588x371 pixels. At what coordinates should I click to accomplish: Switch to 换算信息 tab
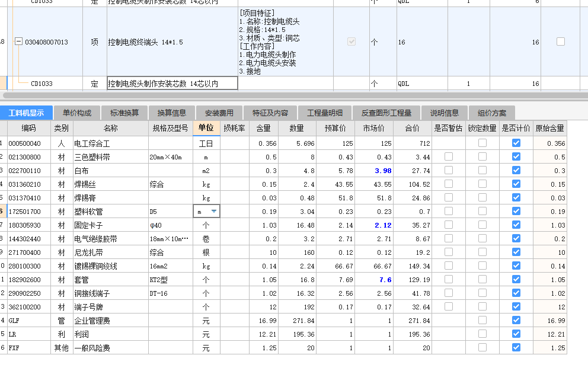(172, 113)
